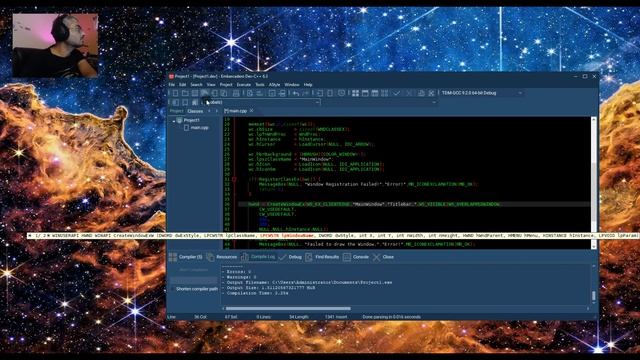
Task: Click the left arrow beside the Classes tab
Action: point(209,111)
